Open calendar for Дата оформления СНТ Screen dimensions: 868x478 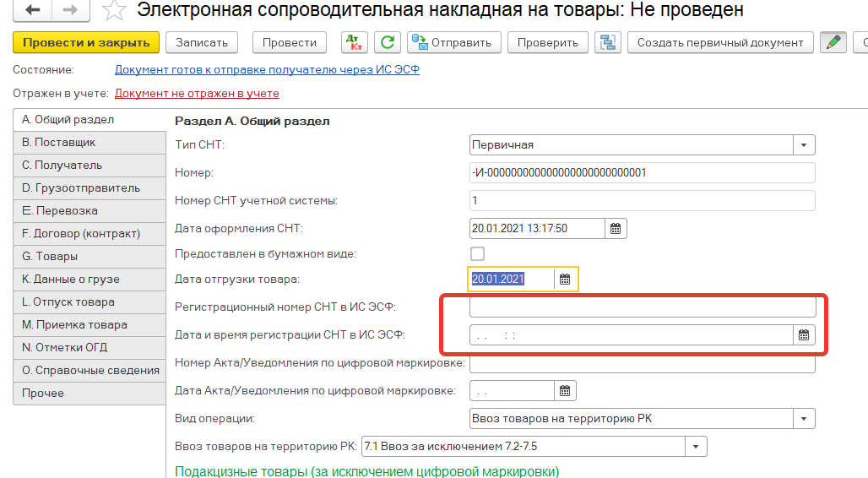[x=616, y=228]
